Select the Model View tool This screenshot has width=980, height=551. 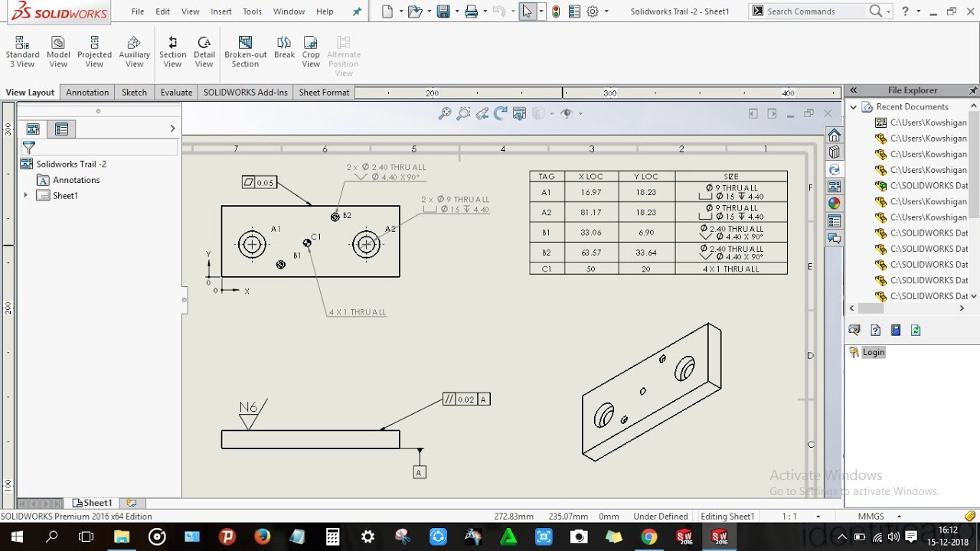(58, 52)
